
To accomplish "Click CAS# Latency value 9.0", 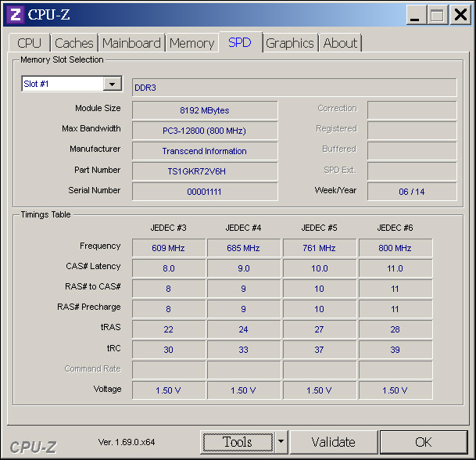I will [244, 268].
